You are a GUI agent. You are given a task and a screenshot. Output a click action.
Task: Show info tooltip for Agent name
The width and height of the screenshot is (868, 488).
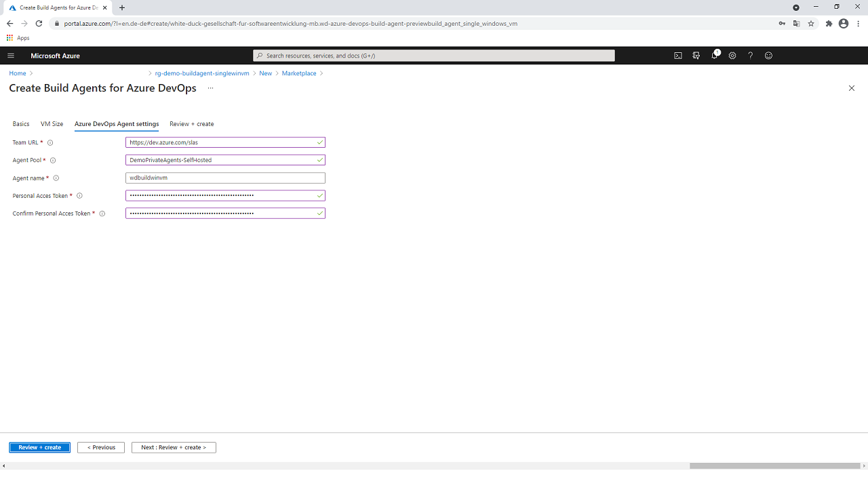point(56,178)
